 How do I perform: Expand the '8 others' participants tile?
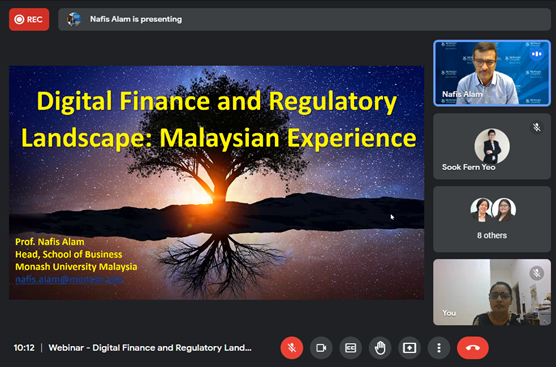coord(492,219)
